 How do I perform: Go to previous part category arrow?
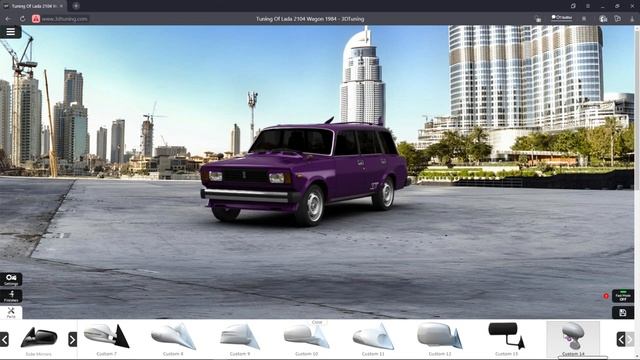pyautogui.click(x=4, y=339)
